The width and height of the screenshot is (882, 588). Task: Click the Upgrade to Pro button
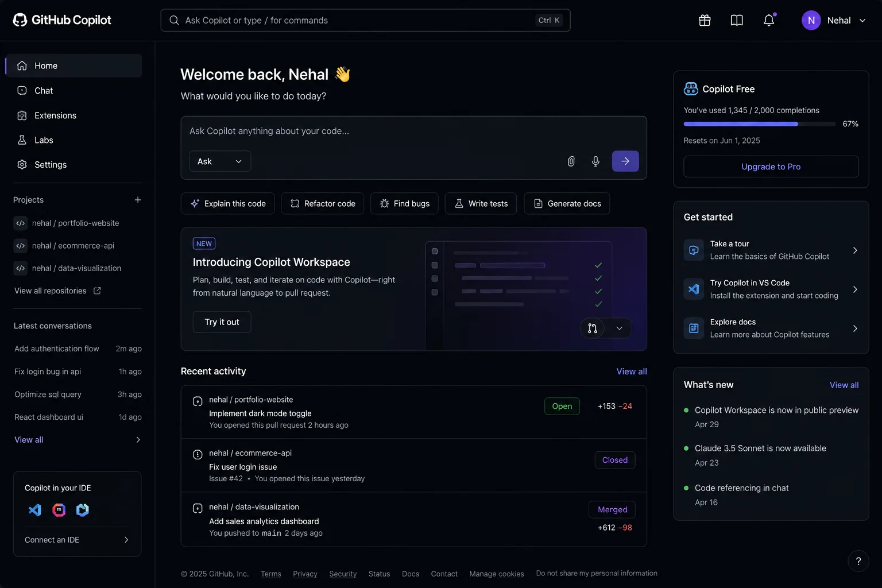[x=771, y=167]
